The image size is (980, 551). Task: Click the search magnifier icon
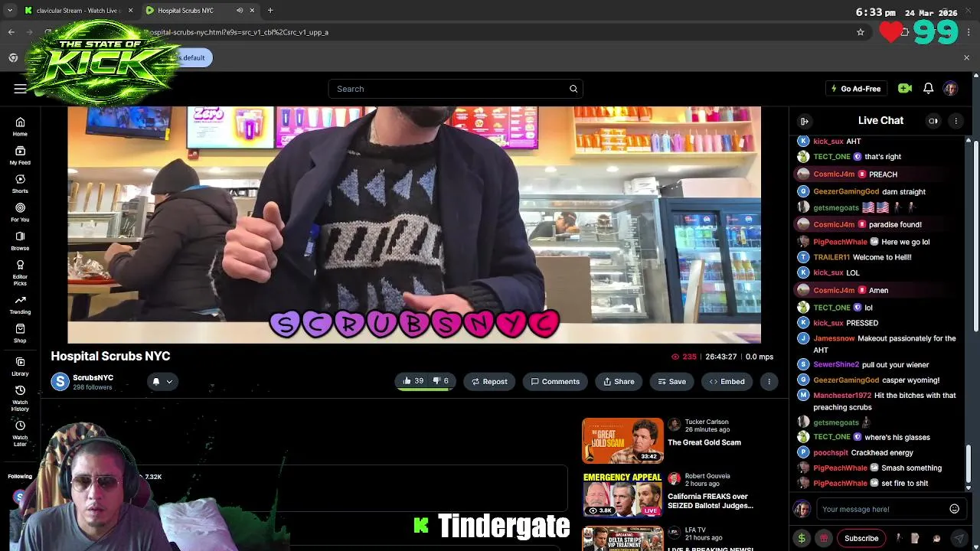[x=573, y=89]
